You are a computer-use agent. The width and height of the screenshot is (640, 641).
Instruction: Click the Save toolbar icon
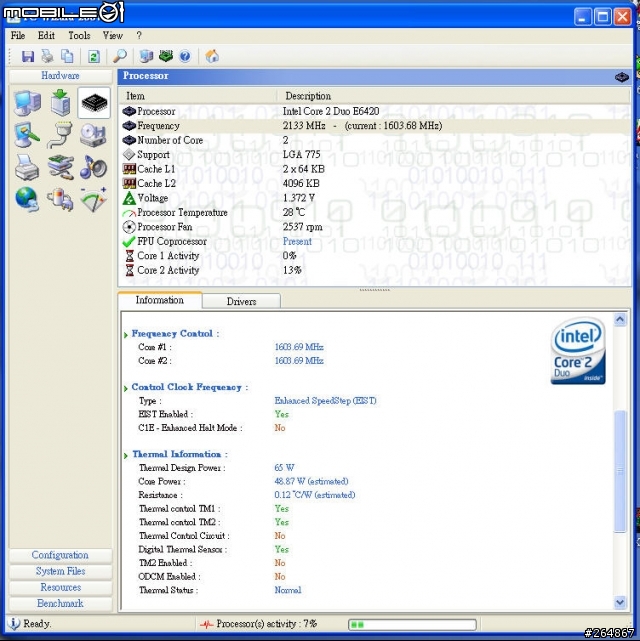pyautogui.click(x=28, y=56)
